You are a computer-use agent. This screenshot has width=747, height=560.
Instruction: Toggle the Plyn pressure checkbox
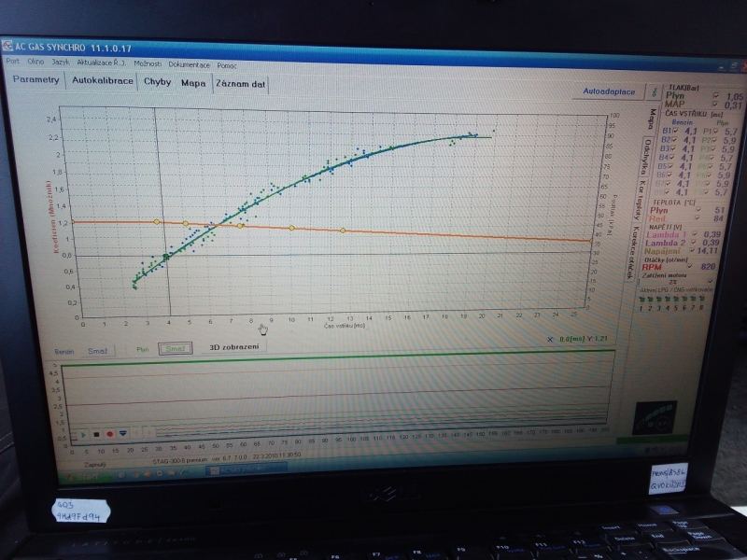click(x=714, y=96)
